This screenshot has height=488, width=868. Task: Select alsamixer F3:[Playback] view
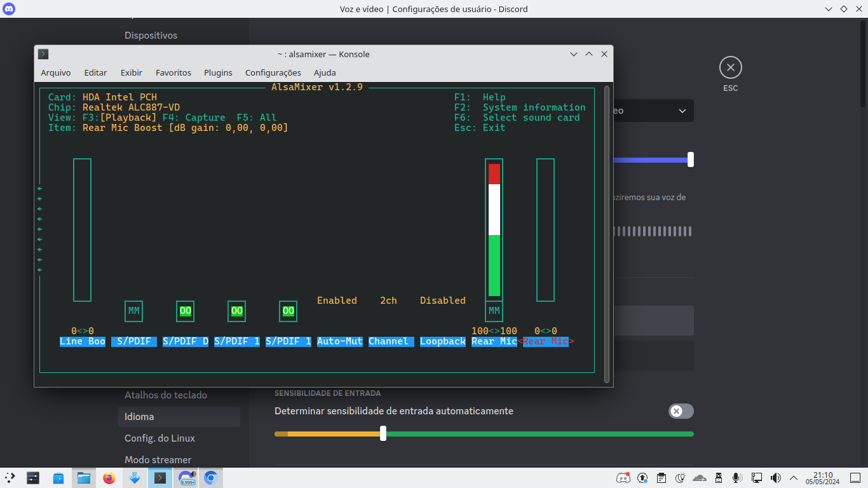(x=119, y=118)
